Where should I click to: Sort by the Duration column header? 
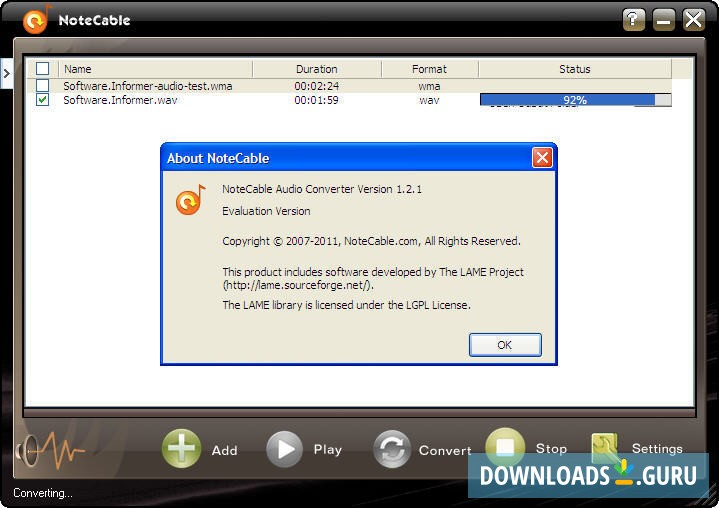317,69
